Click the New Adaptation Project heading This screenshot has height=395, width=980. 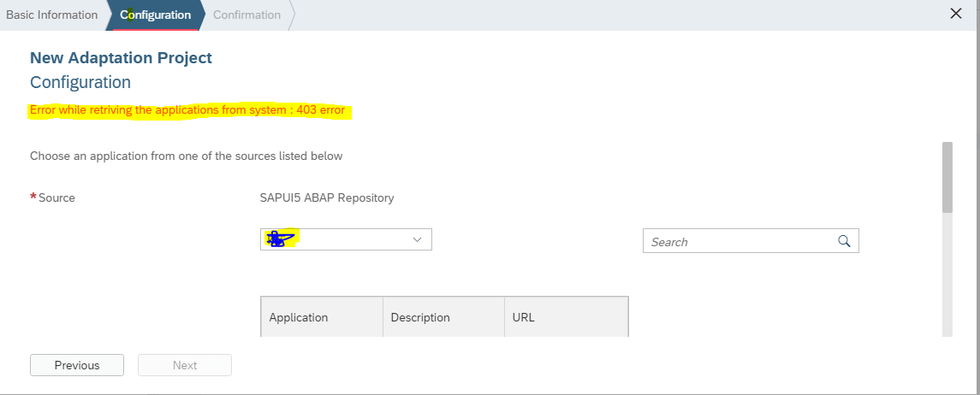(x=122, y=58)
